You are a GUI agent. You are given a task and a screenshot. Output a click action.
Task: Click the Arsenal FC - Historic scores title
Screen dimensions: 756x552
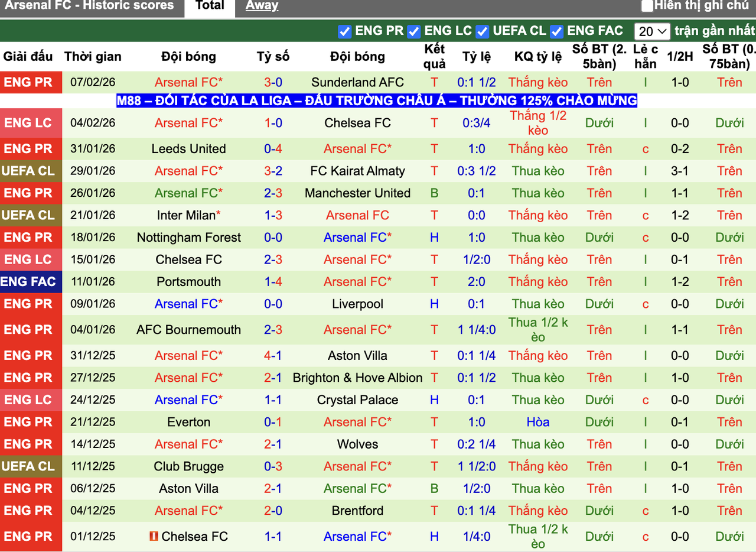(x=89, y=6)
